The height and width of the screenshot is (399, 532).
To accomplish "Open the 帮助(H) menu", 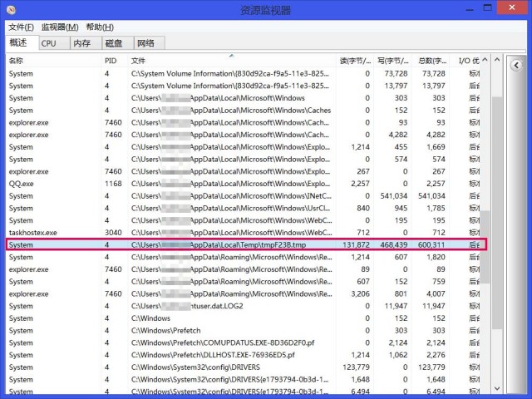I will click(x=100, y=27).
